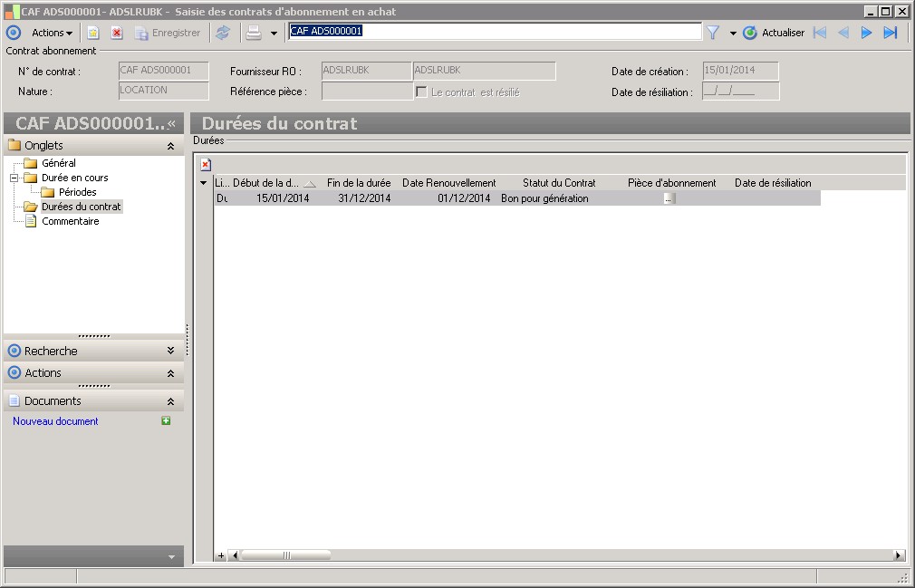Sort by Date Renouvellement column header
This screenshot has width=915, height=588.
click(448, 183)
